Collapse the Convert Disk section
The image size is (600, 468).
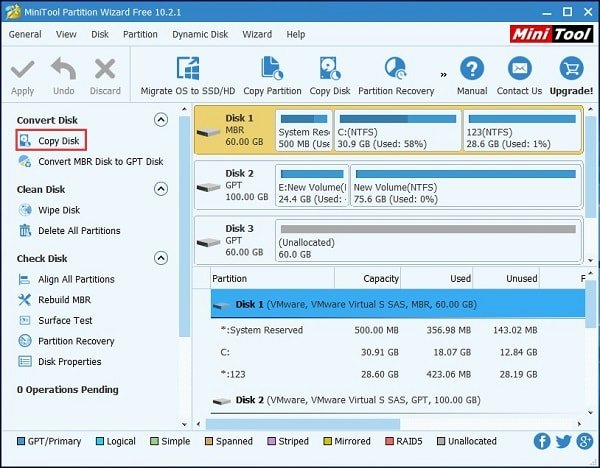coord(161,120)
